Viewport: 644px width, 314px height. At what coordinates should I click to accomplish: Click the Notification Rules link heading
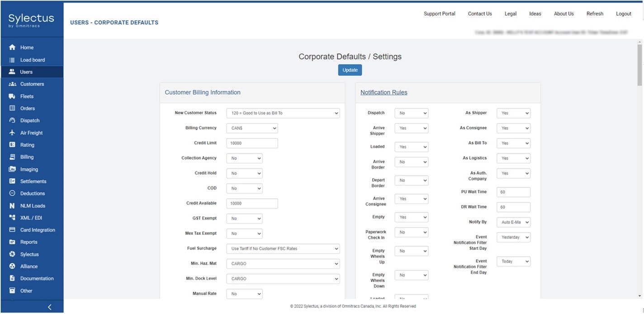[x=384, y=92]
